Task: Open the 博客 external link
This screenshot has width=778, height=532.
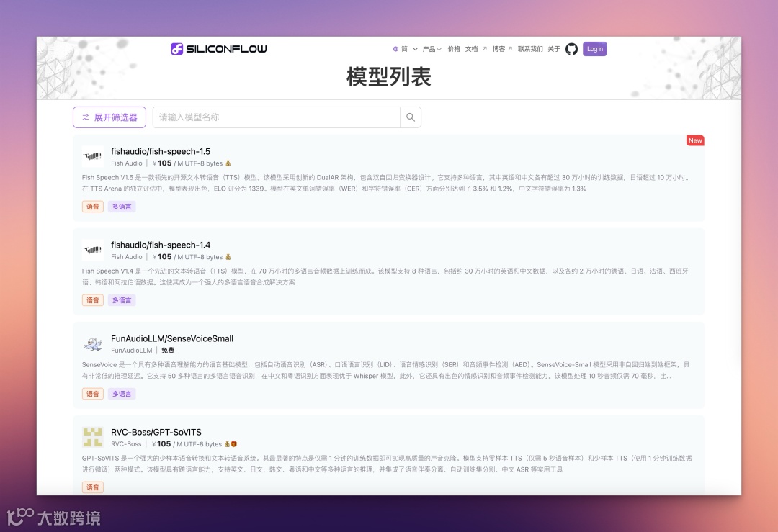Action: pyautogui.click(x=502, y=49)
